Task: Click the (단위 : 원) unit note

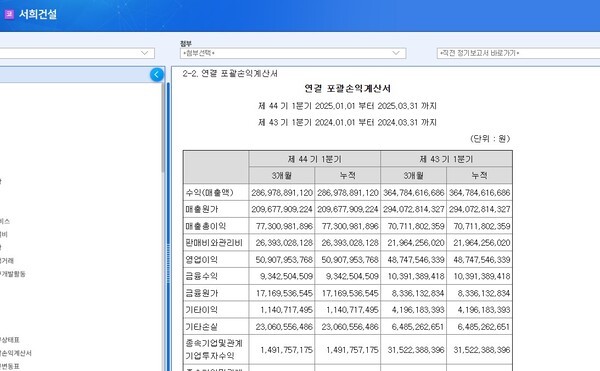Action: (x=490, y=138)
